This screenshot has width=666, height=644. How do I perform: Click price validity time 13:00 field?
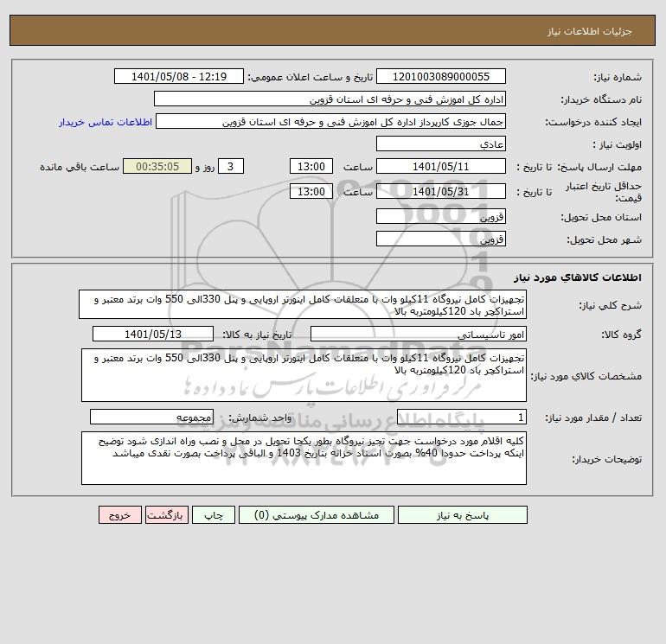click(x=311, y=191)
